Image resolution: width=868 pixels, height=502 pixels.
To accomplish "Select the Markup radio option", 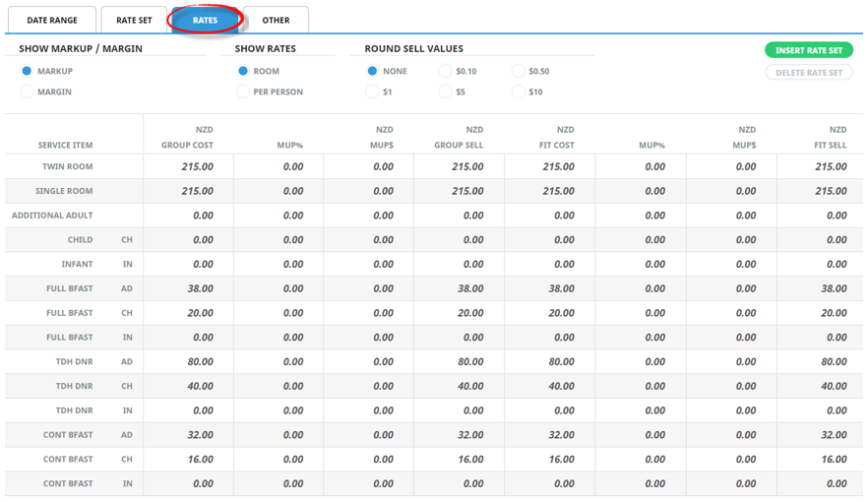I will click(27, 71).
